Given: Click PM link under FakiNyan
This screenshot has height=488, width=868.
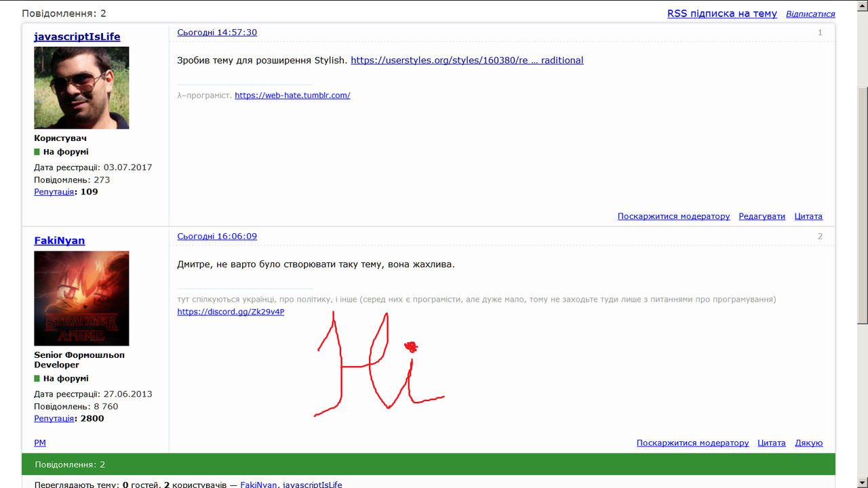Looking at the screenshot, I should click(x=40, y=443).
